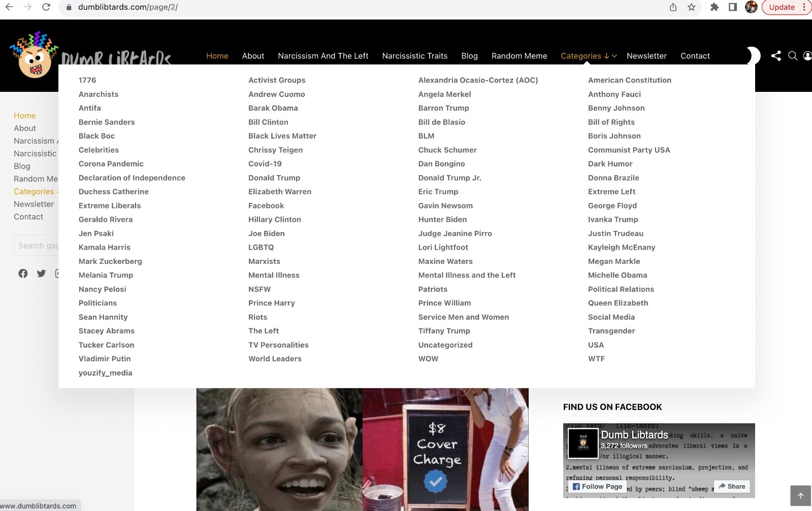Screen dimensions: 812x511
Task: Open the Social Media category
Action: [611, 317]
